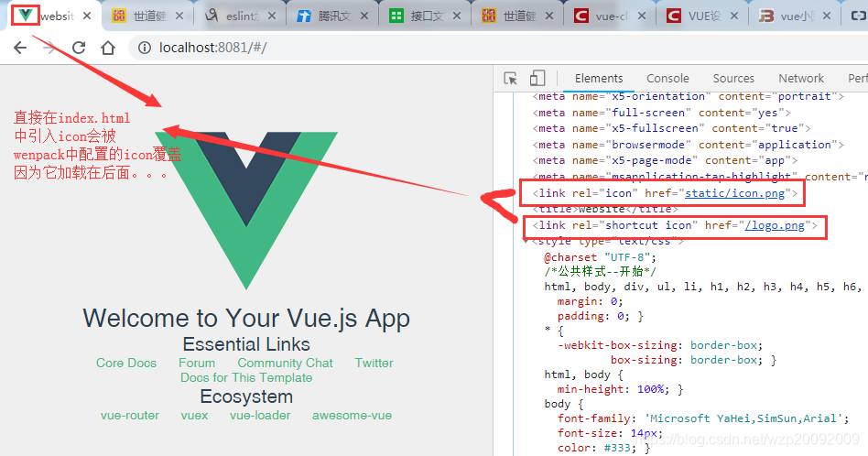
Task: Open the Network panel in DevTools
Action: click(x=801, y=79)
